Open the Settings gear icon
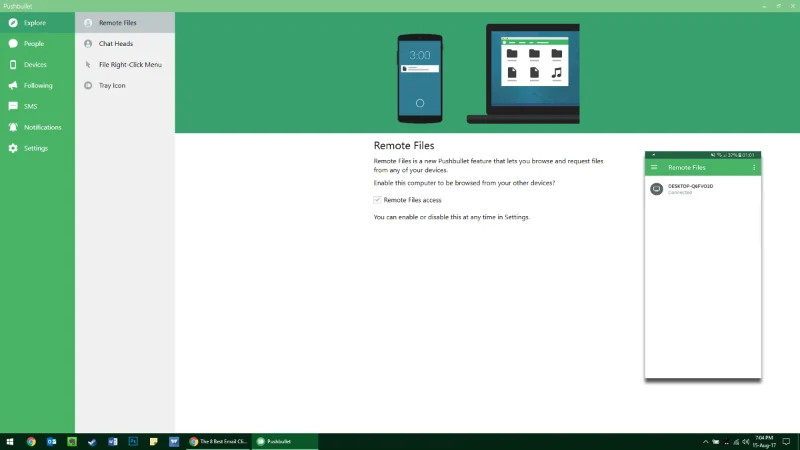This screenshot has height=450, width=800. click(13, 148)
